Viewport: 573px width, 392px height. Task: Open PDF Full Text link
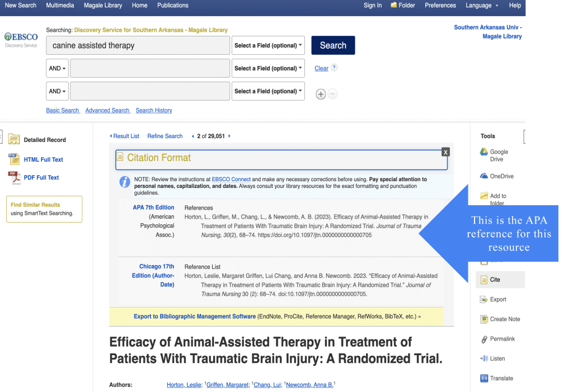coord(41,178)
